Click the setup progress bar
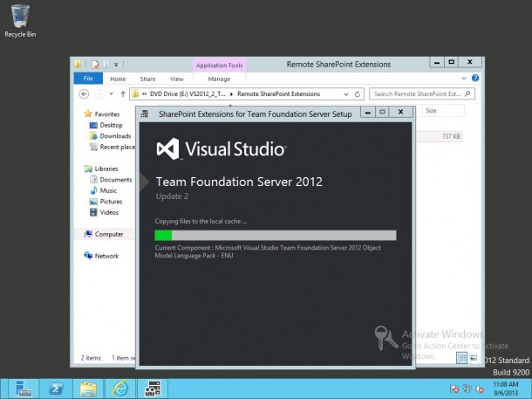This screenshot has width=532, height=399. [276, 236]
